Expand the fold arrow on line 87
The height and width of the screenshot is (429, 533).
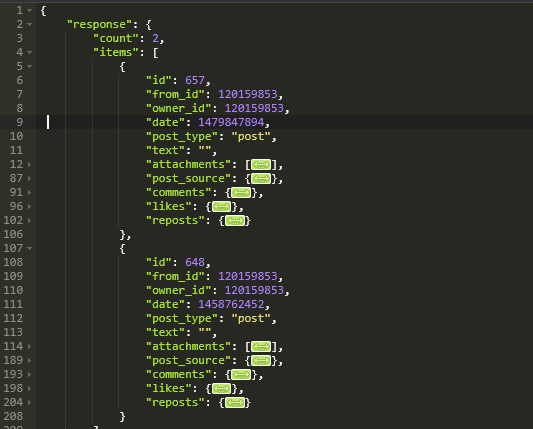coord(30,178)
